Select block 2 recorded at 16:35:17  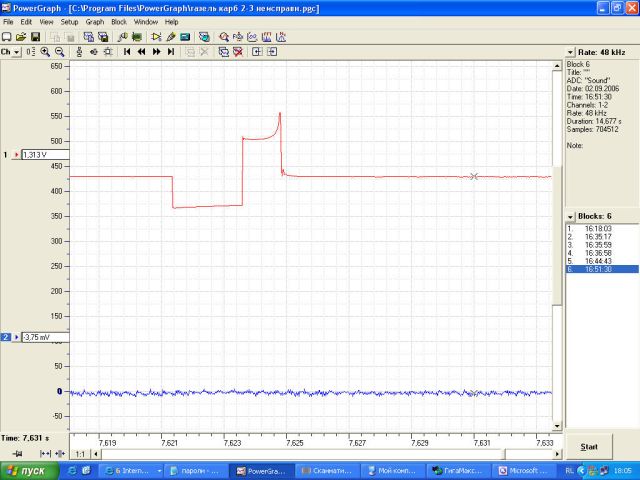click(602, 237)
